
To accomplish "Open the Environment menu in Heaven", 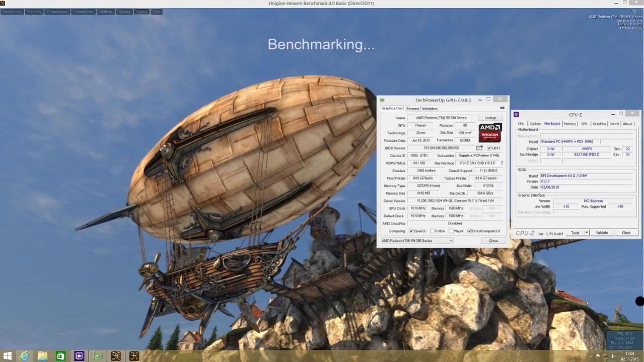I will click(x=57, y=12).
